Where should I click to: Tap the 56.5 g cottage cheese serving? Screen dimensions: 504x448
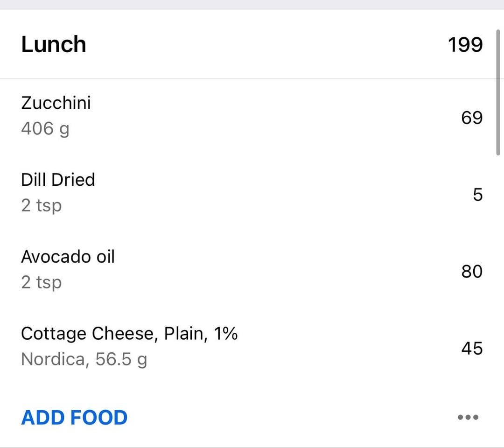pyautogui.click(x=121, y=359)
